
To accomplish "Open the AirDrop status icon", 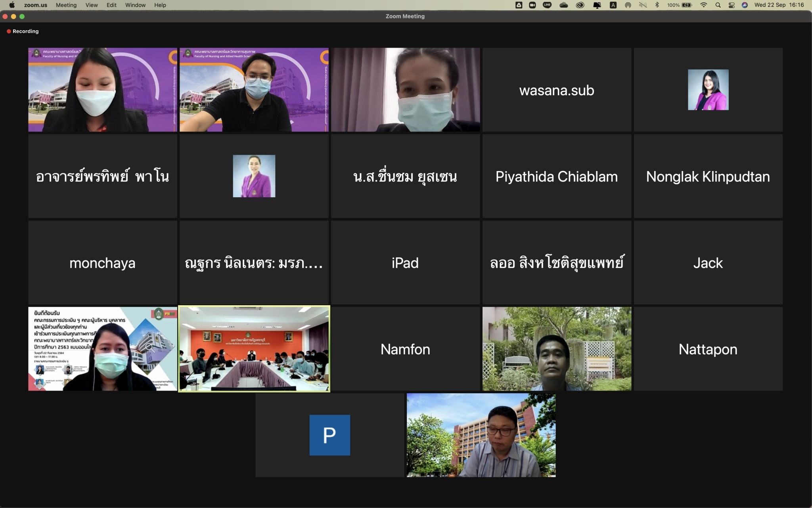I will [628, 5].
